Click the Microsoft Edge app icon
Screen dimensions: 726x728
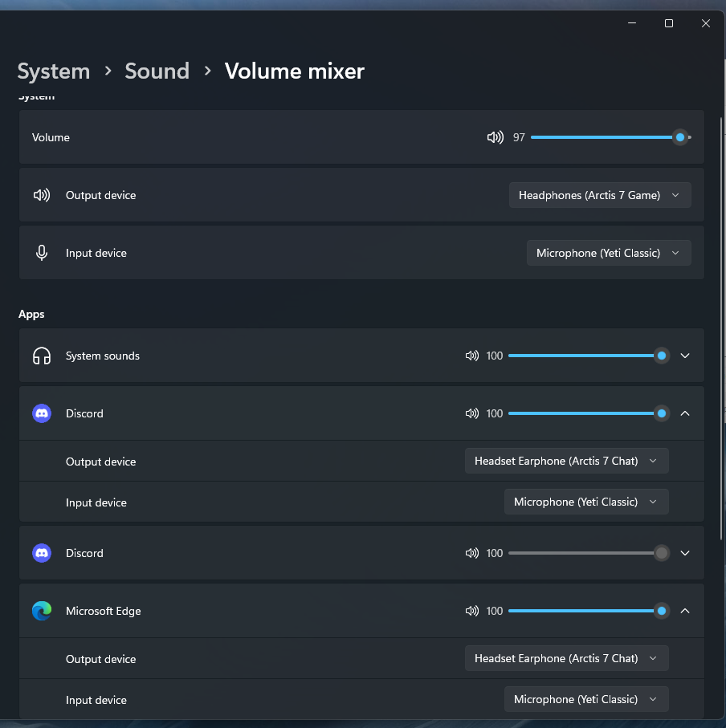tap(41, 611)
